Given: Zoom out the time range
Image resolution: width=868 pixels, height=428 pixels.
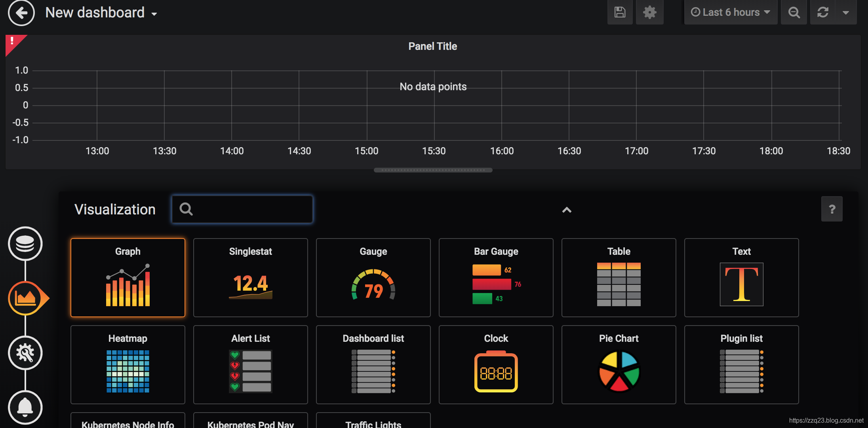Looking at the screenshot, I should (794, 12).
